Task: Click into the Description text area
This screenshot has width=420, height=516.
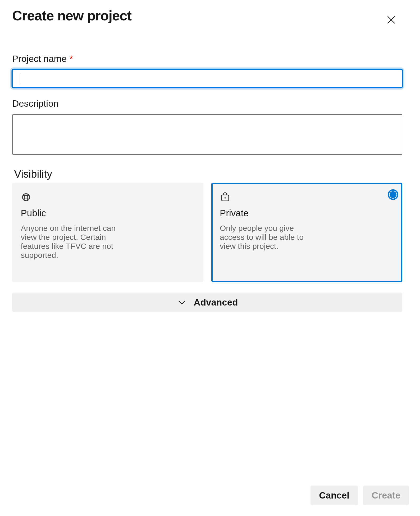Action: 207,134
